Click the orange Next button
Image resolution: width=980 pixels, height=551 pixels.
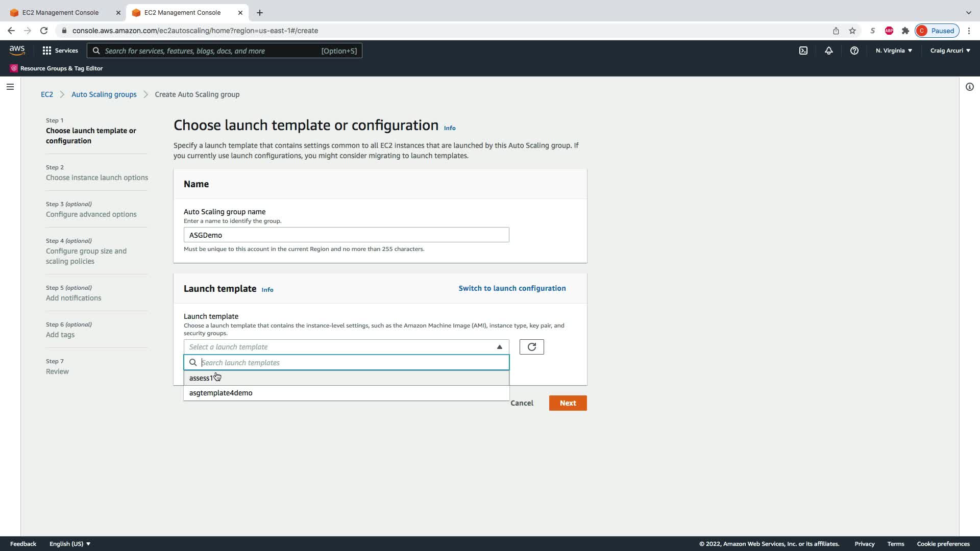pos(568,403)
